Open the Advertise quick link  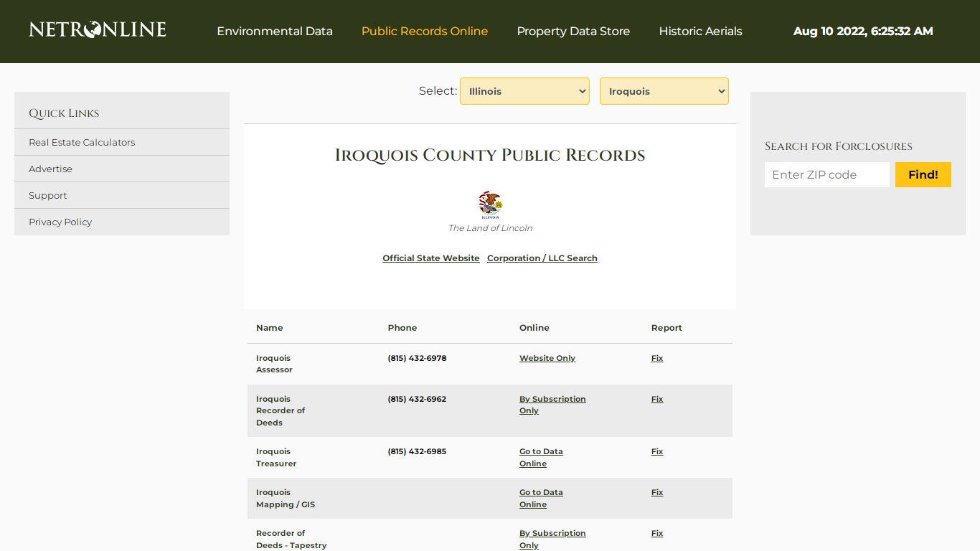tap(50, 169)
